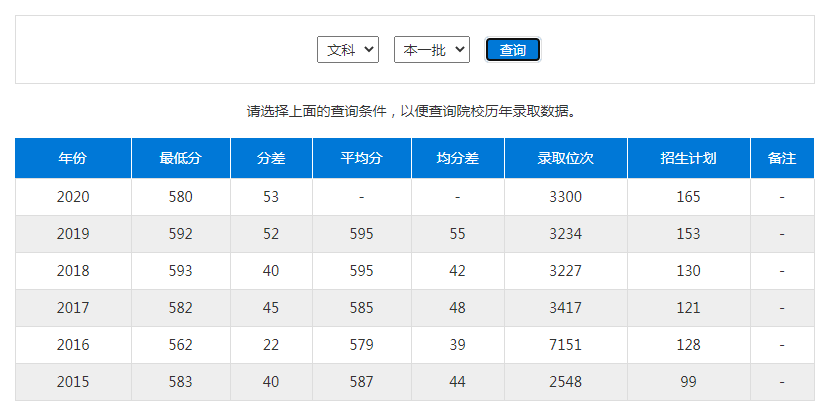This screenshot has width=818, height=406.
Task: Click the 最低分 column header
Action: click(180, 158)
